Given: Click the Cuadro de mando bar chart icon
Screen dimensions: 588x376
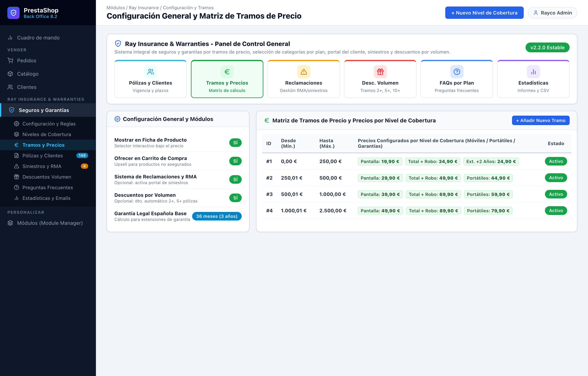Looking at the screenshot, I should click(10, 38).
